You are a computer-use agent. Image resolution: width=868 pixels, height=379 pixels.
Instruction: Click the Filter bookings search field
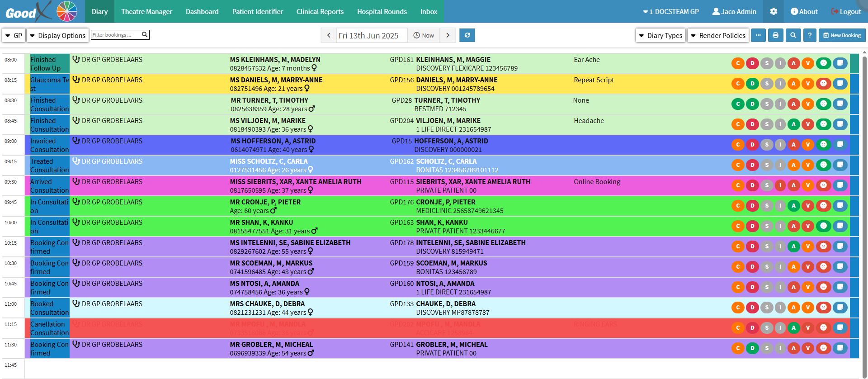[x=116, y=35]
